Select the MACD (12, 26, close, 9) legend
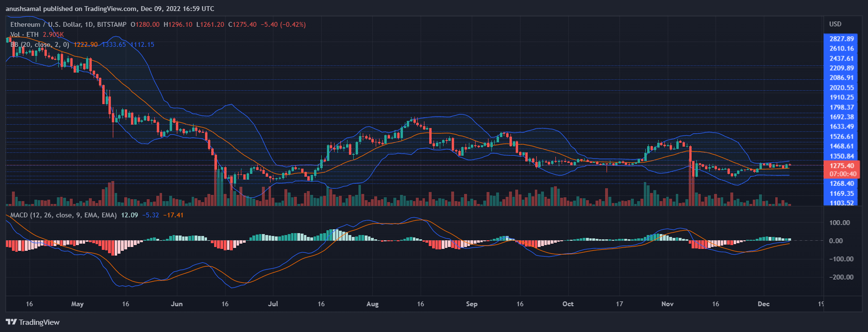The image size is (868, 332). pos(63,215)
